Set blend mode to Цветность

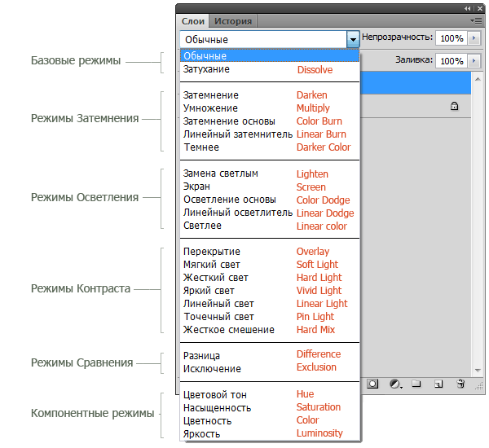(x=270, y=421)
